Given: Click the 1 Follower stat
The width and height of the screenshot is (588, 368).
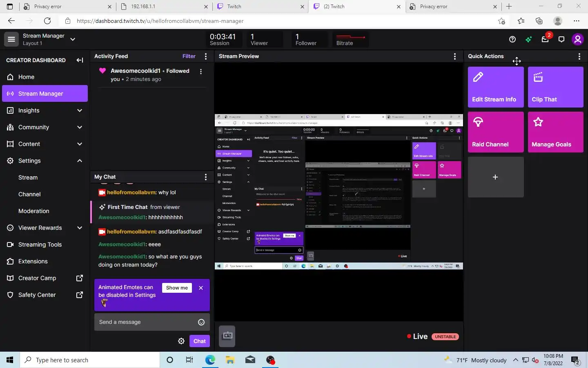Looking at the screenshot, I should click(x=310, y=39).
